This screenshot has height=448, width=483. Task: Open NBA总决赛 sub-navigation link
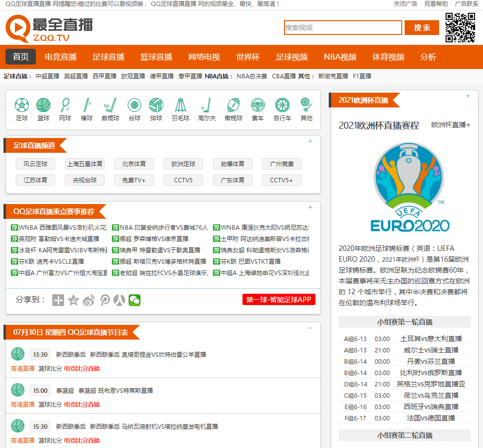click(252, 76)
